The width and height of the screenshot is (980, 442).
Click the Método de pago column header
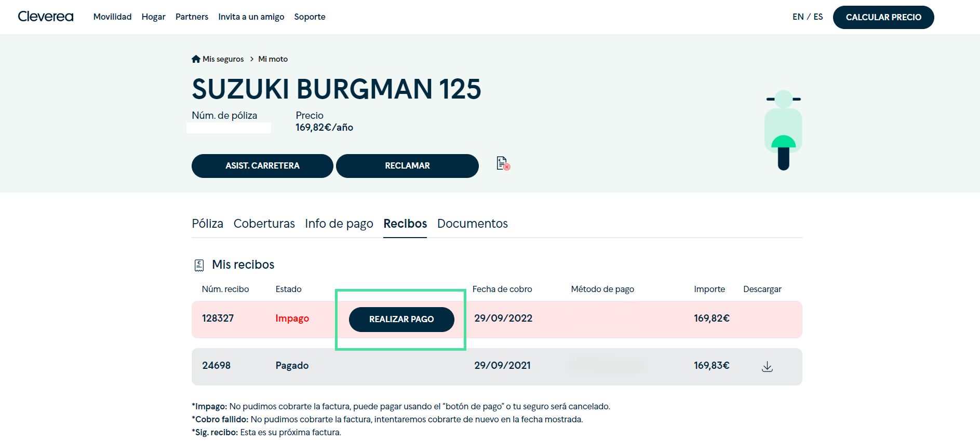click(602, 289)
